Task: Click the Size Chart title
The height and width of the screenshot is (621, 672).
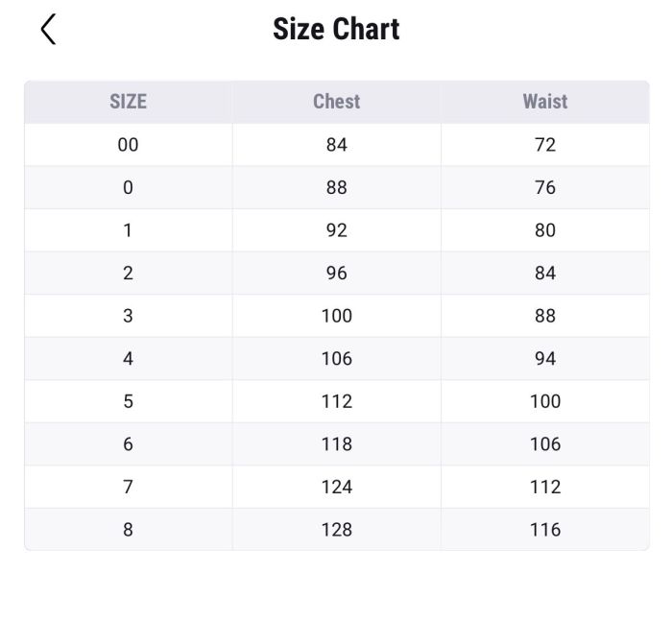Action: point(336,29)
